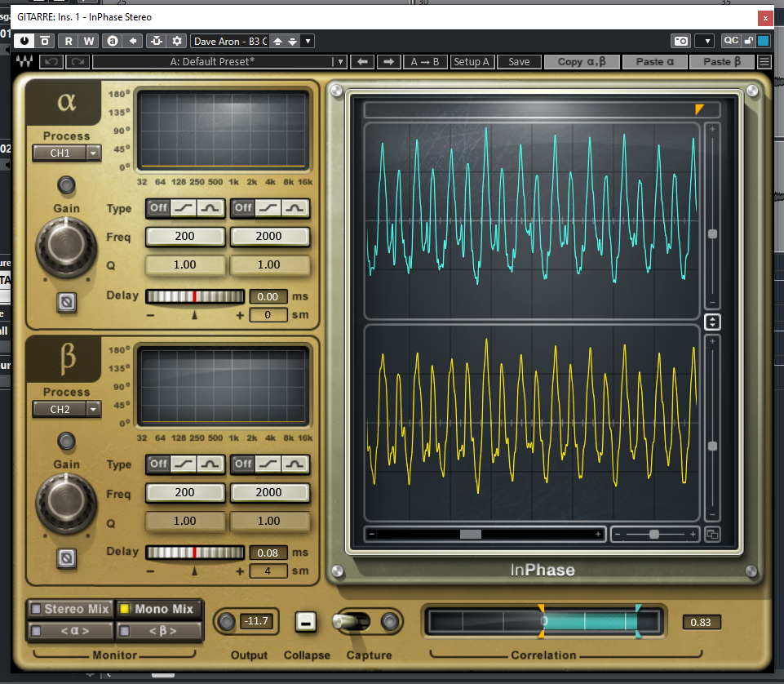Click the plugin settings gear icon
This screenshot has height=684, width=784.
coord(177,41)
